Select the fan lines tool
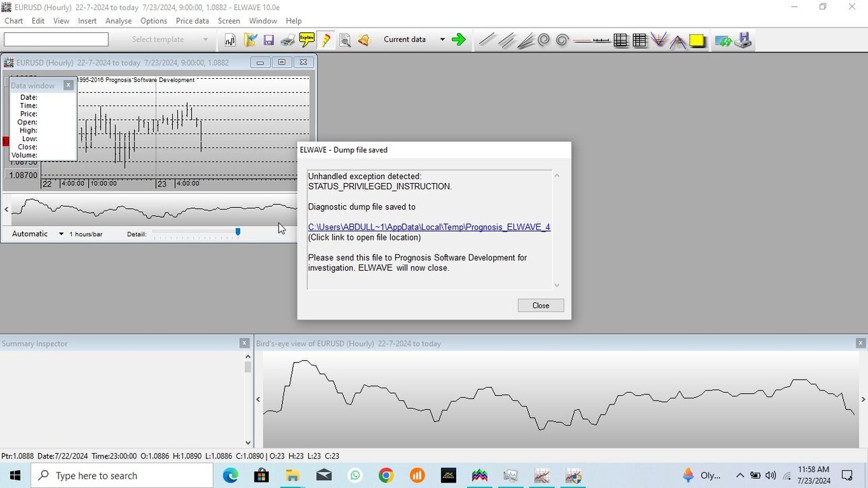This screenshot has height=488, width=868. [x=525, y=40]
